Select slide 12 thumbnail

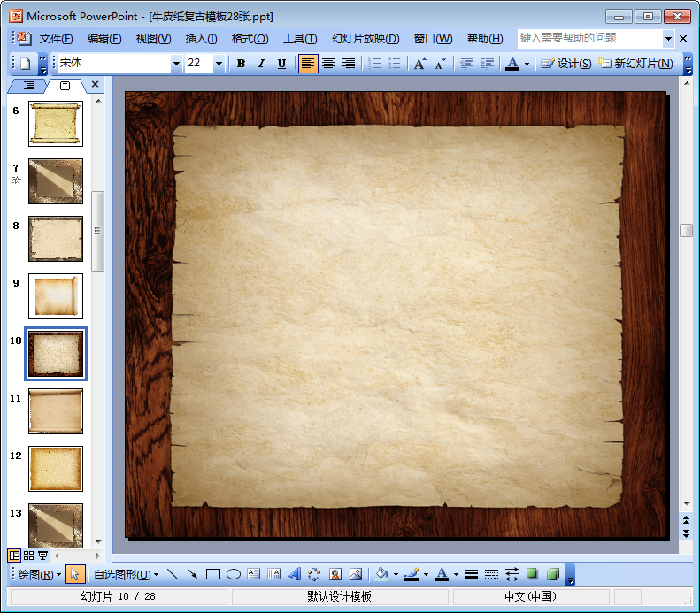coord(55,468)
